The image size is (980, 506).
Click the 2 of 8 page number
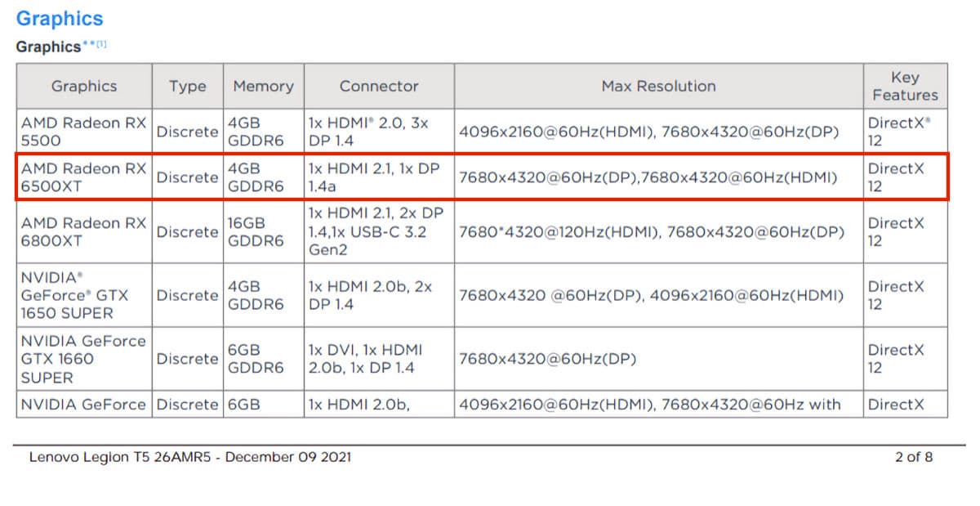[913, 457]
